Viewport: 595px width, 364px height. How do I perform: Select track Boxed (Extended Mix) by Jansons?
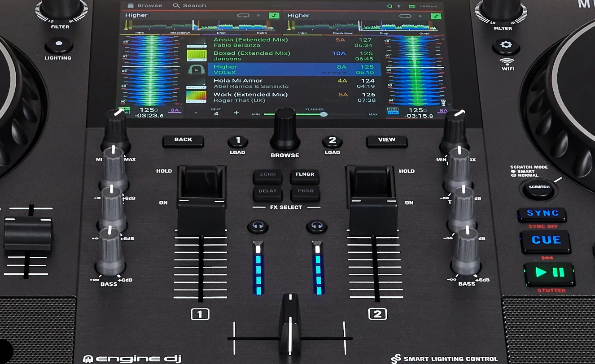point(294,56)
